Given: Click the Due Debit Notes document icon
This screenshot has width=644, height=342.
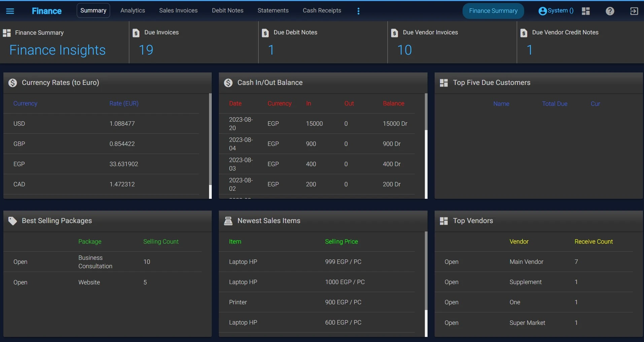Looking at the screenshot, I should pos(265,33).
